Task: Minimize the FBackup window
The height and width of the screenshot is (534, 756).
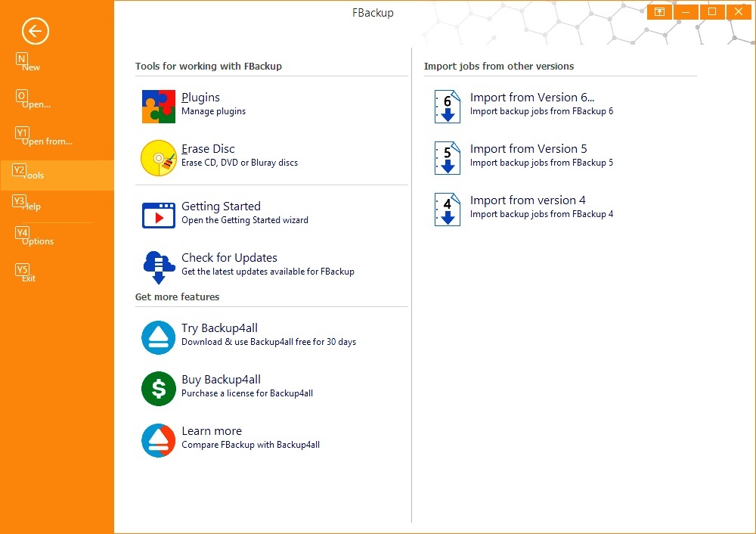Action: click(x=686, y=12)
